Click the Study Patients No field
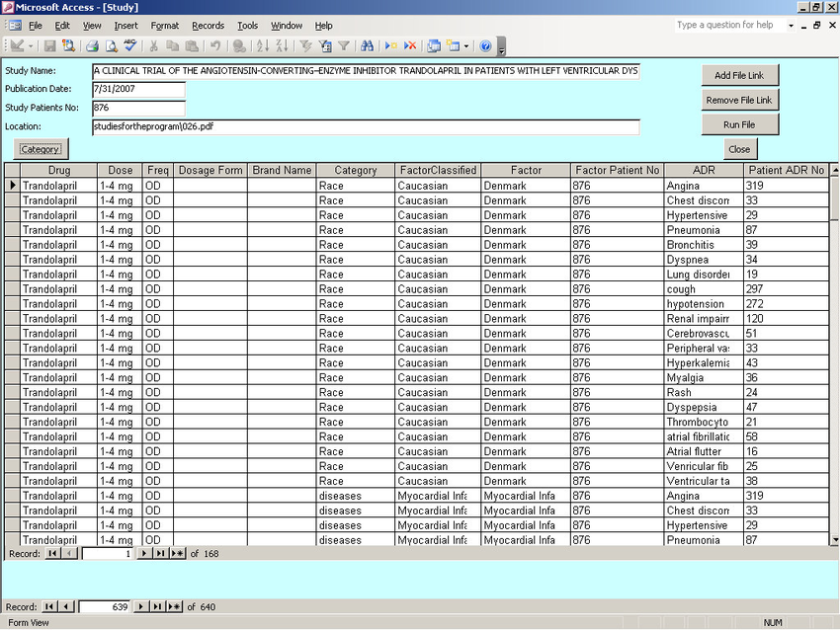 [x=138, y=108]
